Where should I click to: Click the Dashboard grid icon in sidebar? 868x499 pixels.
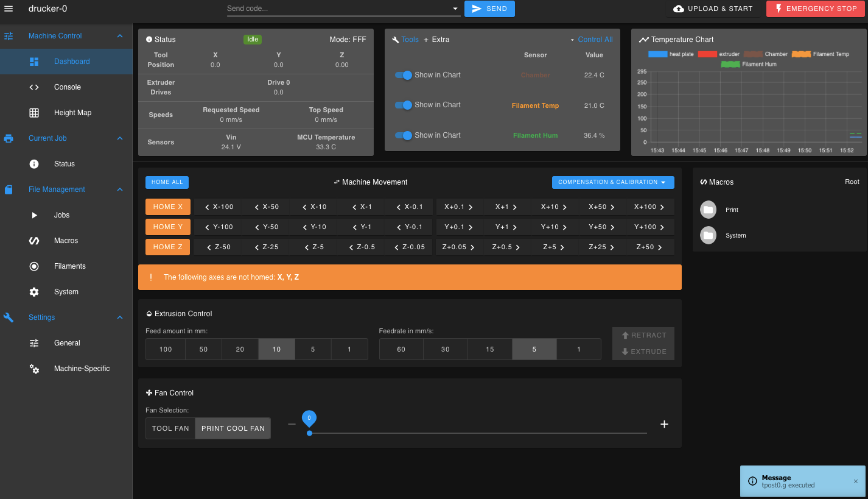[x=34, y=62]
